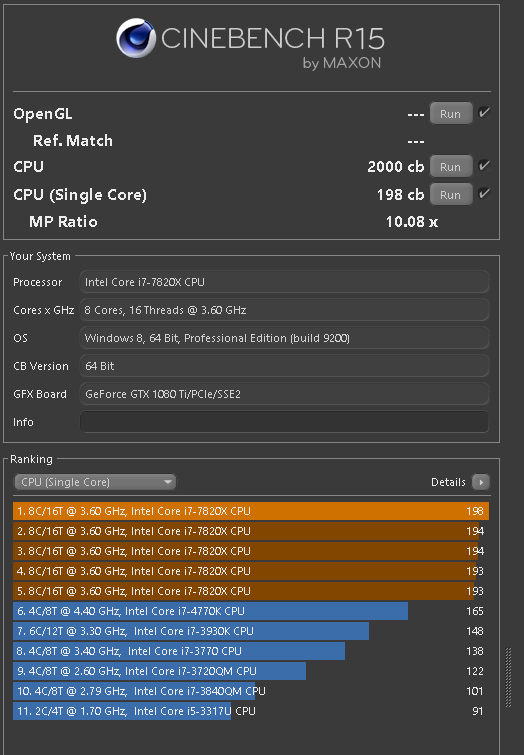This screenshot has height=755, width=524.
Task: Uncheck the OpenGL test checkbox
Action: [x=484, y=113]
